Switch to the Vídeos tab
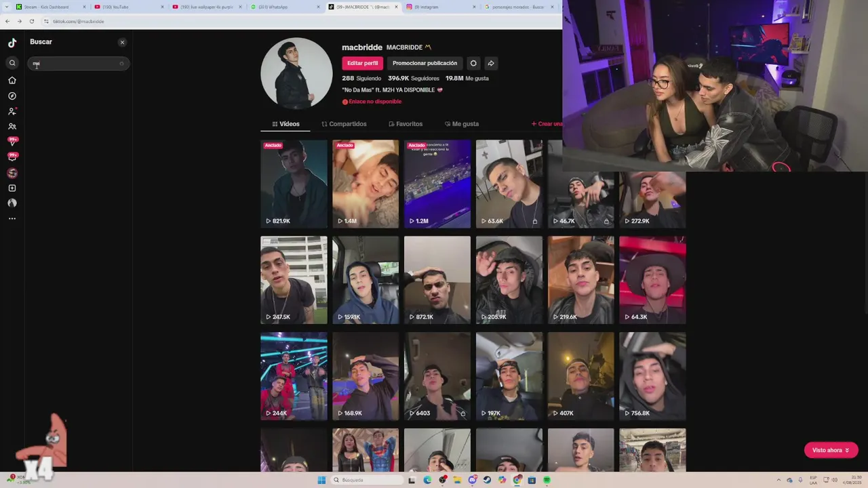The height and width of the screenshot is (488, 868). click(285, 124)
